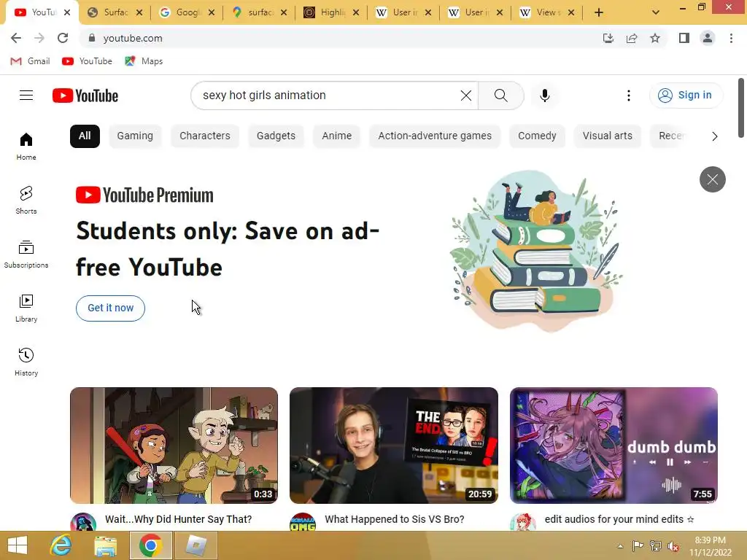
Task: Open the Maps bookmark
Action: (x=144, y=61)
